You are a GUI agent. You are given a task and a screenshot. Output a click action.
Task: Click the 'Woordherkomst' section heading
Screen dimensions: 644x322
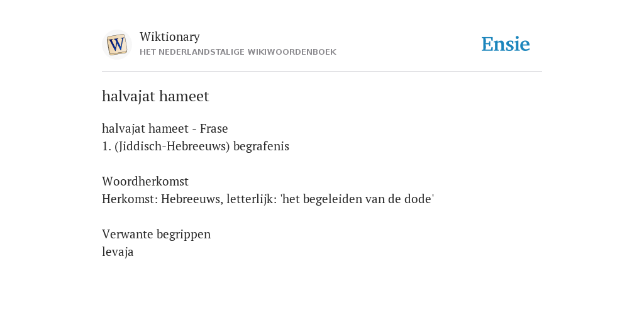tap(145, 181)
